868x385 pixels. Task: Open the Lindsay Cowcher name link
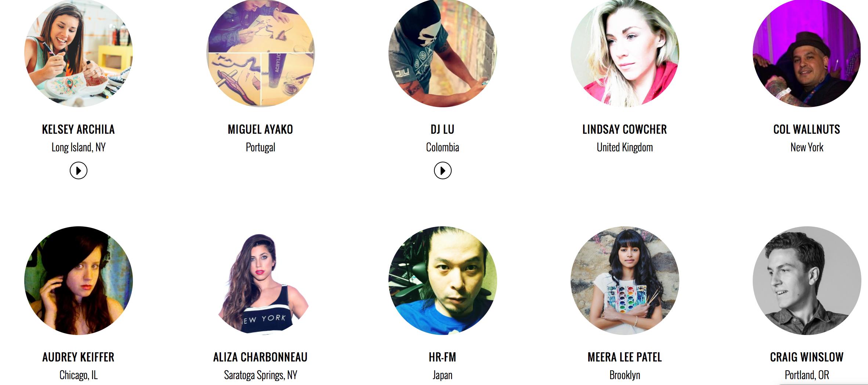pyautogui.click(x=625, y=129)
